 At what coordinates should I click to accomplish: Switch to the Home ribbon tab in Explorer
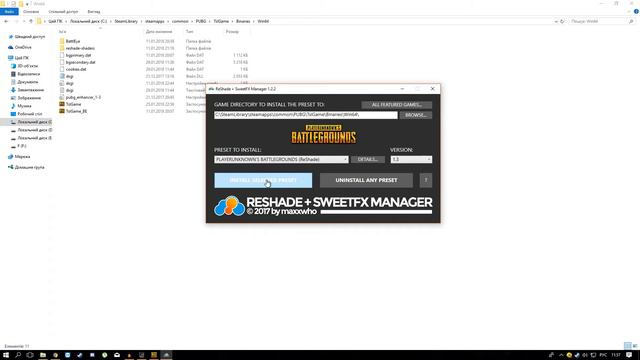coord(31,12)
